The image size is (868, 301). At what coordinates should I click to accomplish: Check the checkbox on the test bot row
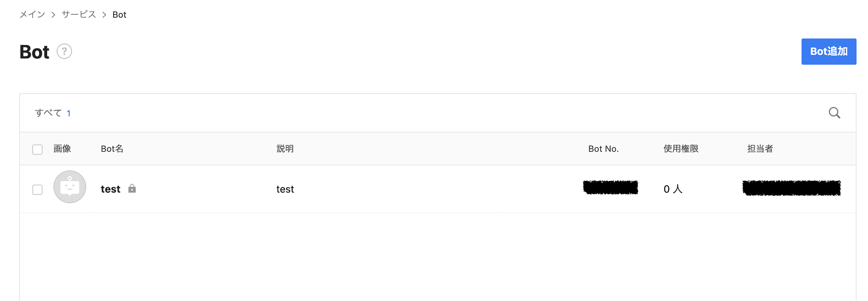[37, 189]
